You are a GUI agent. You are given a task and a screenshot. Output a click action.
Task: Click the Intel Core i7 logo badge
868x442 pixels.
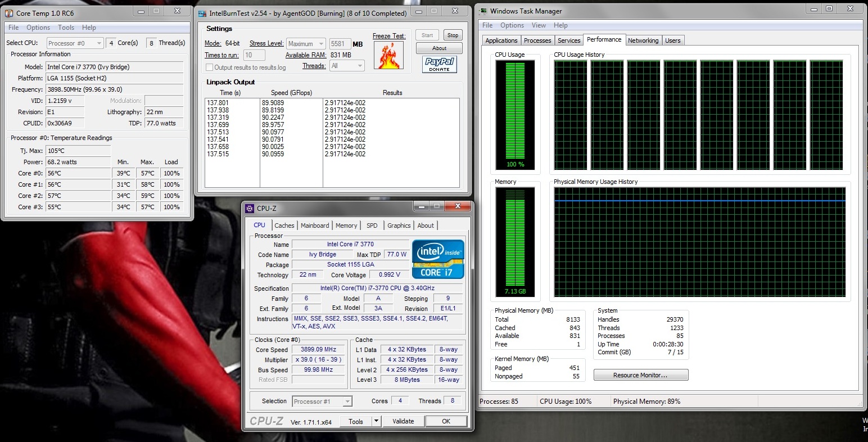[x=438, y=259]
